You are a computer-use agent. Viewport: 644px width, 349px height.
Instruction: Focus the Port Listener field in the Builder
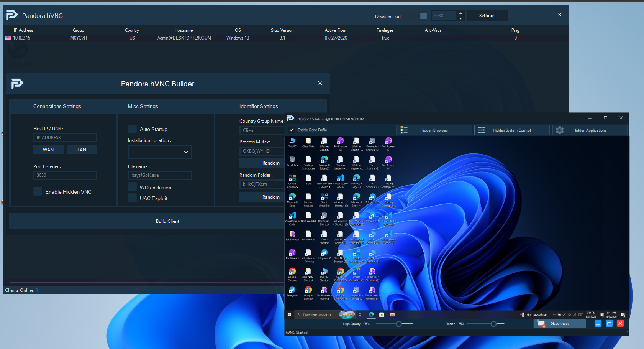click(65, 175)
